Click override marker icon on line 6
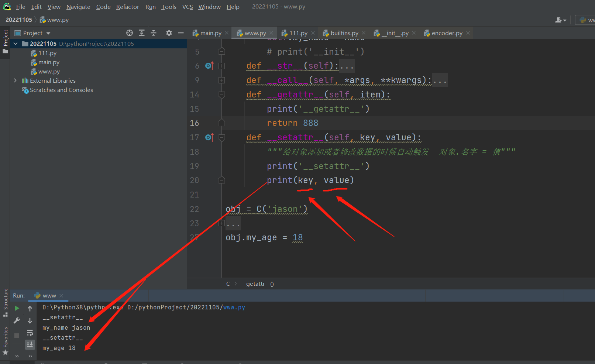Viewport: 595px width, 364px height. (x=209, y=66)
